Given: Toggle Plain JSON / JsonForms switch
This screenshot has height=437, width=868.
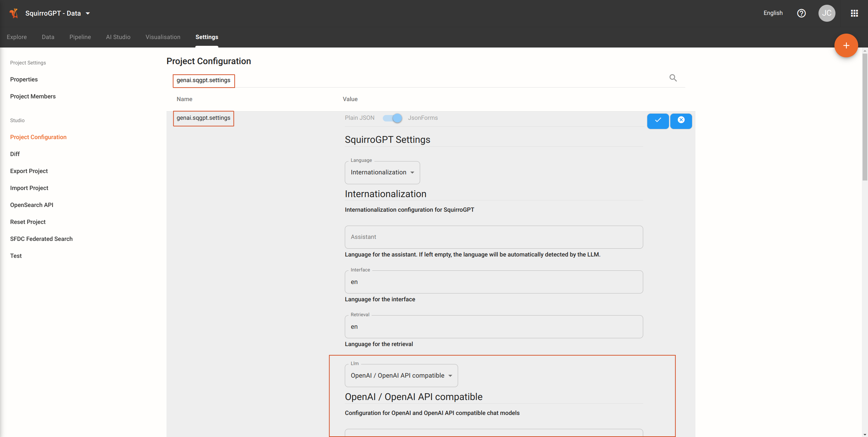Looking at the screenshot, I should (x=392, y=118).
